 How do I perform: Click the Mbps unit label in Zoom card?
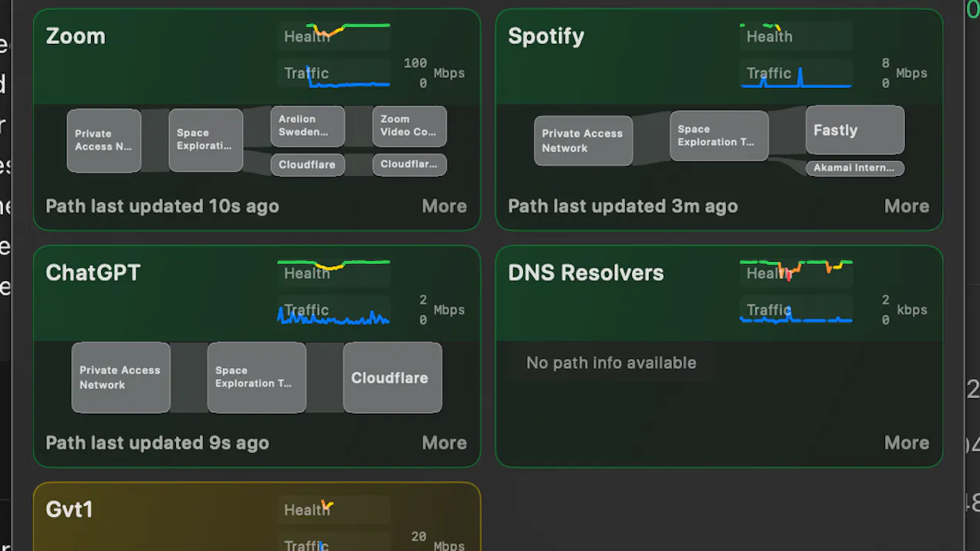point(449,73)
